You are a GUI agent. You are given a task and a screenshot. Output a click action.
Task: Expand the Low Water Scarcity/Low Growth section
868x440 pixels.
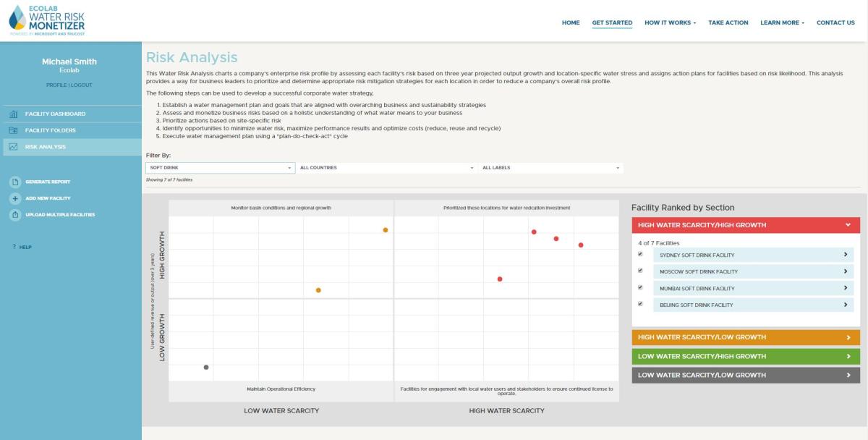point(746,375)
